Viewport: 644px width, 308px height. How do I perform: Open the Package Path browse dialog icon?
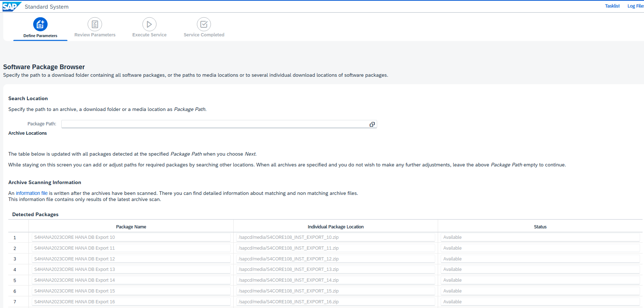click(x=372, y=124)
